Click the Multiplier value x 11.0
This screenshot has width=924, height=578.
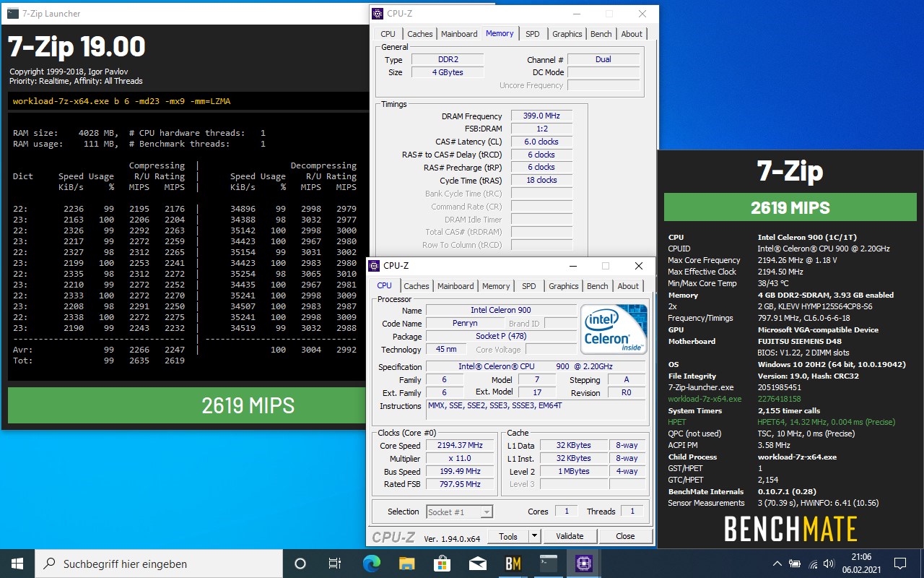click(x=460, y=458)
